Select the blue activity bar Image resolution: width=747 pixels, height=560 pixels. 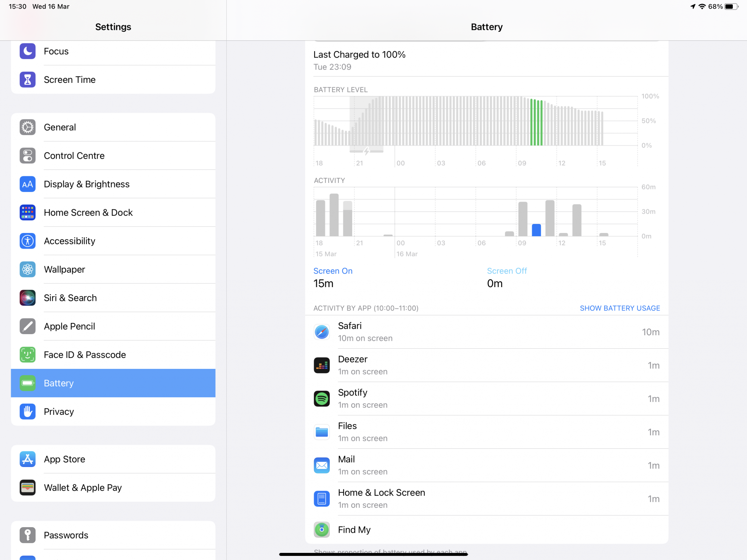[536, 230]
